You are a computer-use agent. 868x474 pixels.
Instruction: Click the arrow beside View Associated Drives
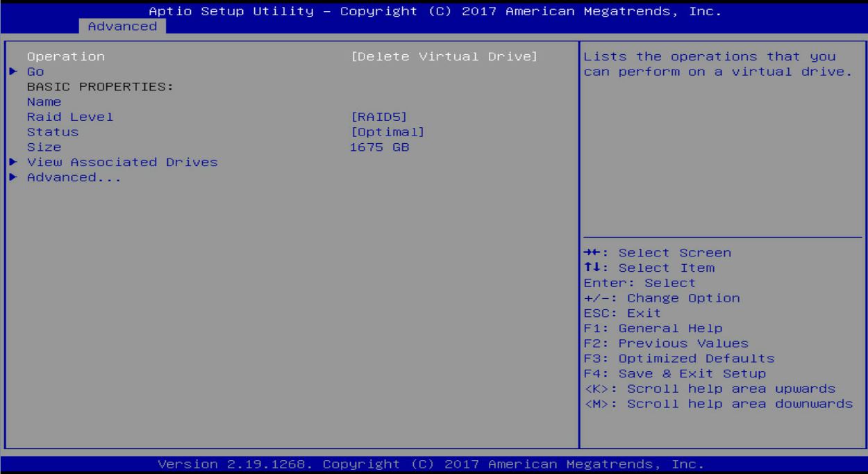pos(13,162)
